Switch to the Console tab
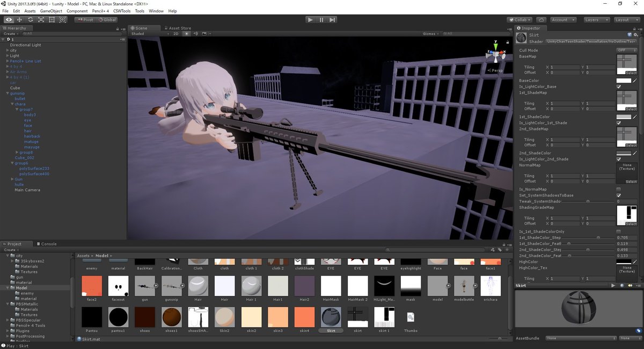Screen dimensions: 644x349 [46, 244]
